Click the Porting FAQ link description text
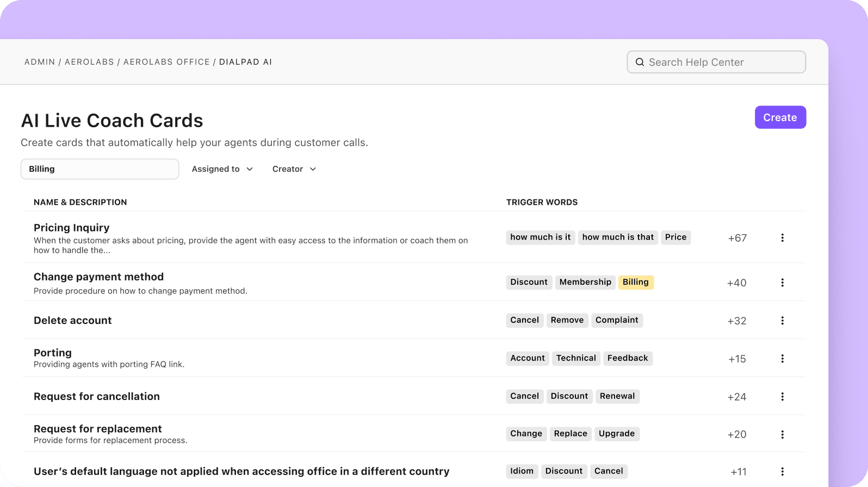This screenshot has width=868, height=487. [x=109, y=365]
